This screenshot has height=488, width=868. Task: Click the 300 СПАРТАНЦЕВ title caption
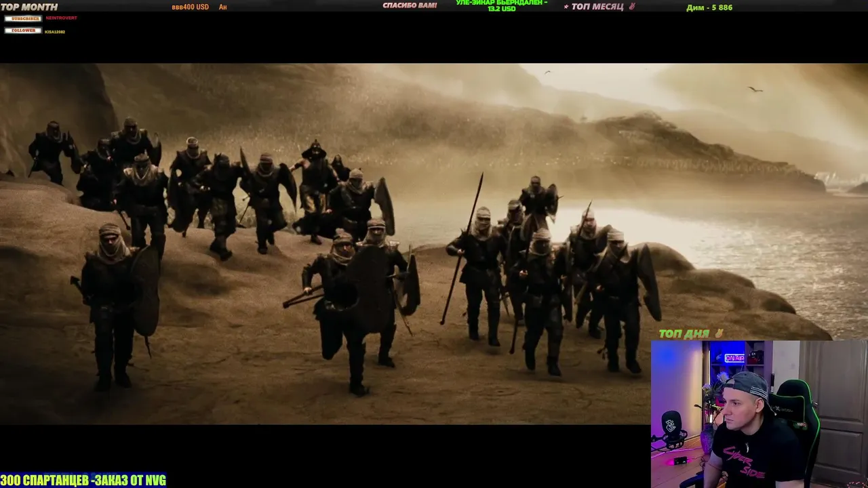pyautogui.click(x=83, y=481)
